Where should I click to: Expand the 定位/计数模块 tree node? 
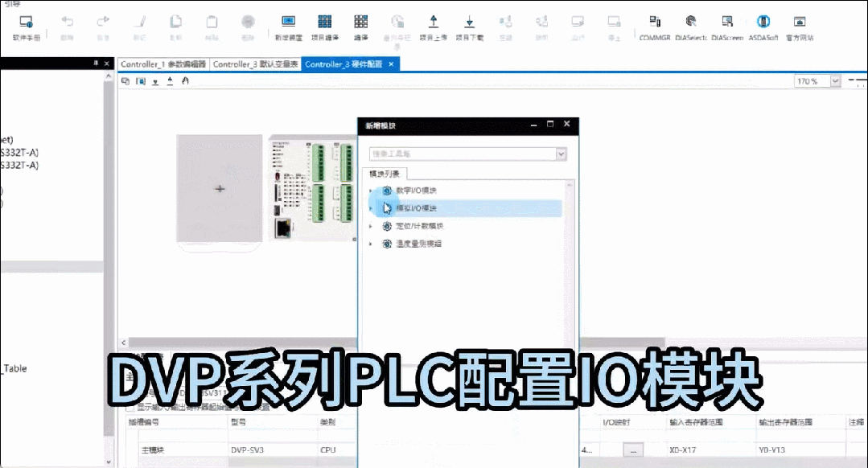371,226
